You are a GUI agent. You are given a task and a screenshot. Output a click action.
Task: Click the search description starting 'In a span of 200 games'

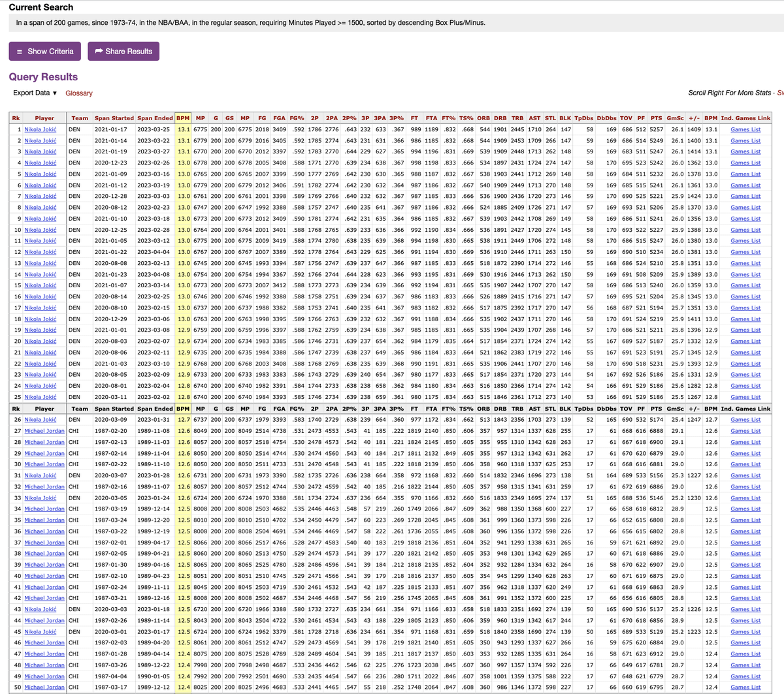[x=251, y=22]
